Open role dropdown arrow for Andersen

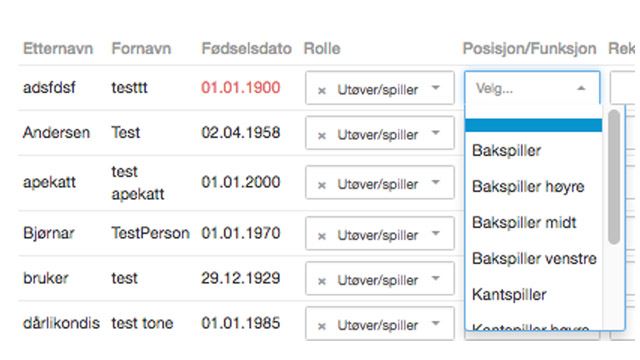tap(436, 133)
